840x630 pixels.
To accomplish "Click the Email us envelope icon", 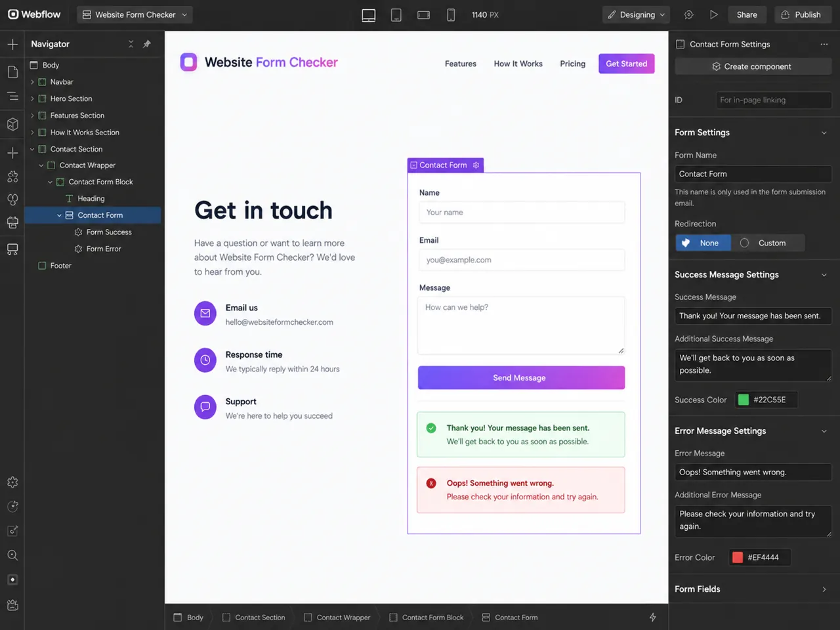I will [x=205, y=314].
